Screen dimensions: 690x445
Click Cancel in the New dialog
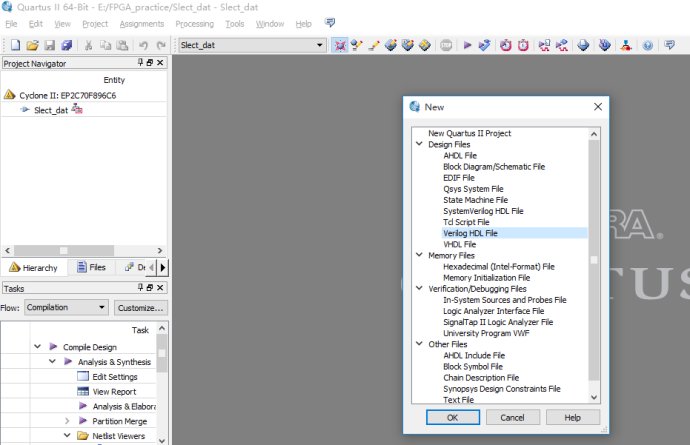[512, 417]
